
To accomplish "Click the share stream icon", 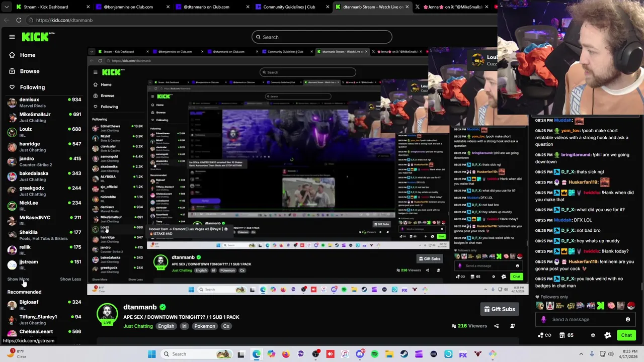I will coord(496,326).
